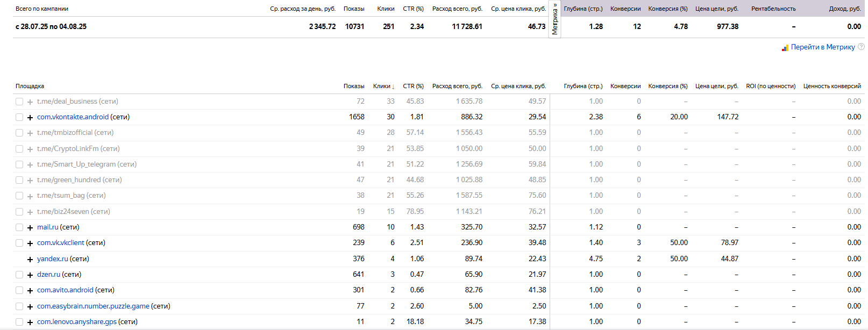
Task: Select summary goal price 977.38
Action: (x=728, y=26)
